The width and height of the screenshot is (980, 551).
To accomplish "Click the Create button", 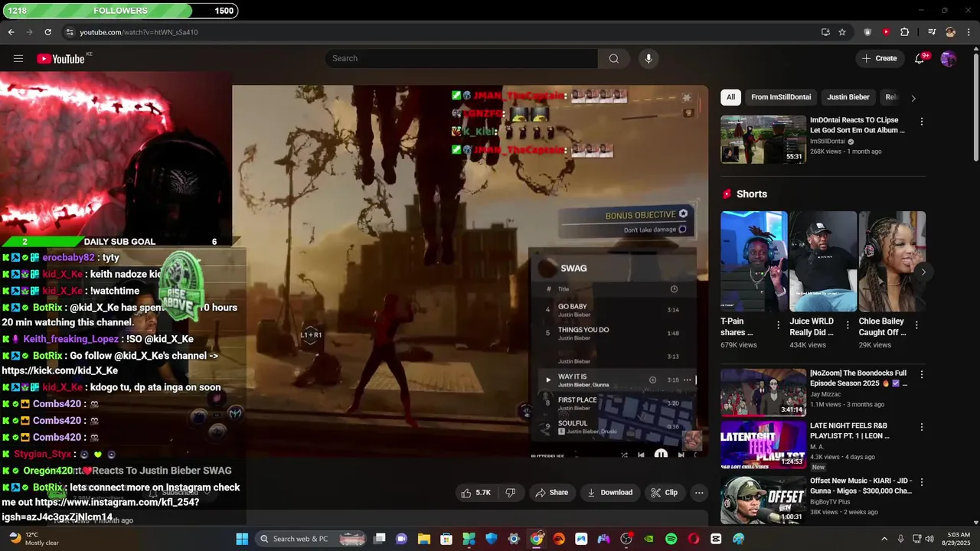I will 879,58.
